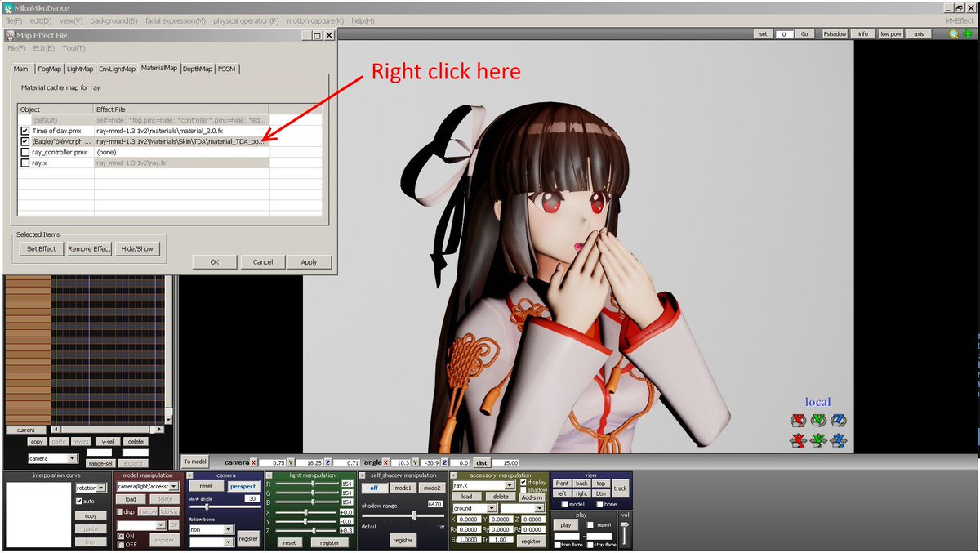Click the Hide/Show button
This screenshot has width=980, height=553.
[137, 248]
